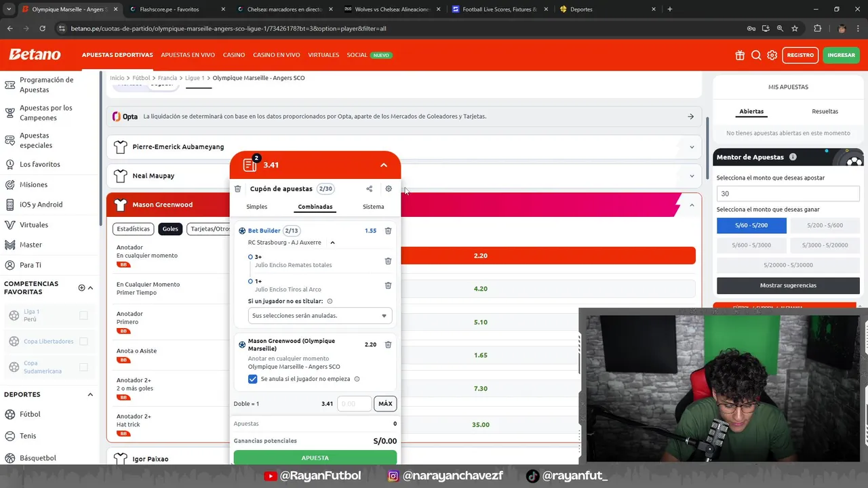The height and width of the screenshot is (488, 868).
Task: Select the 3+ Remates totales radio
Action: 250,257
